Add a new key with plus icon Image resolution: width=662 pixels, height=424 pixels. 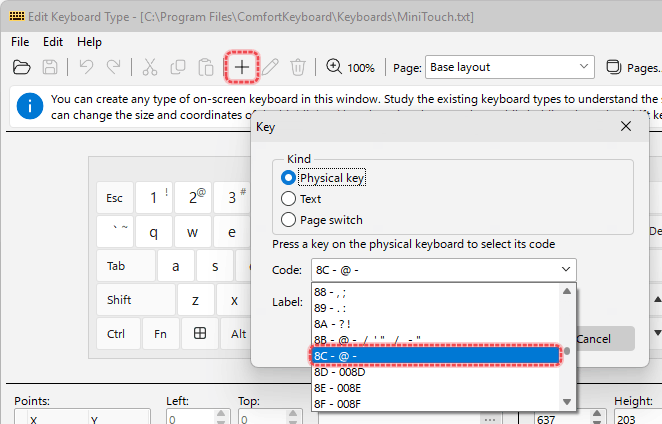242,67
